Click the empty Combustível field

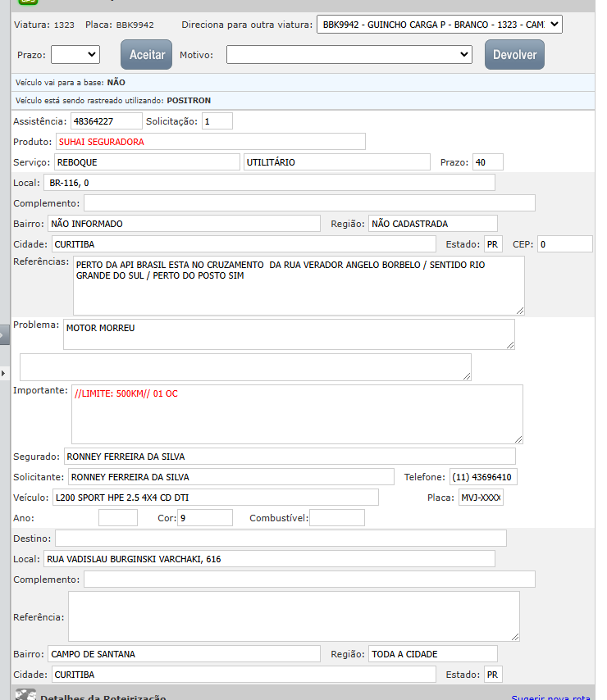click(x=337, y=518)
